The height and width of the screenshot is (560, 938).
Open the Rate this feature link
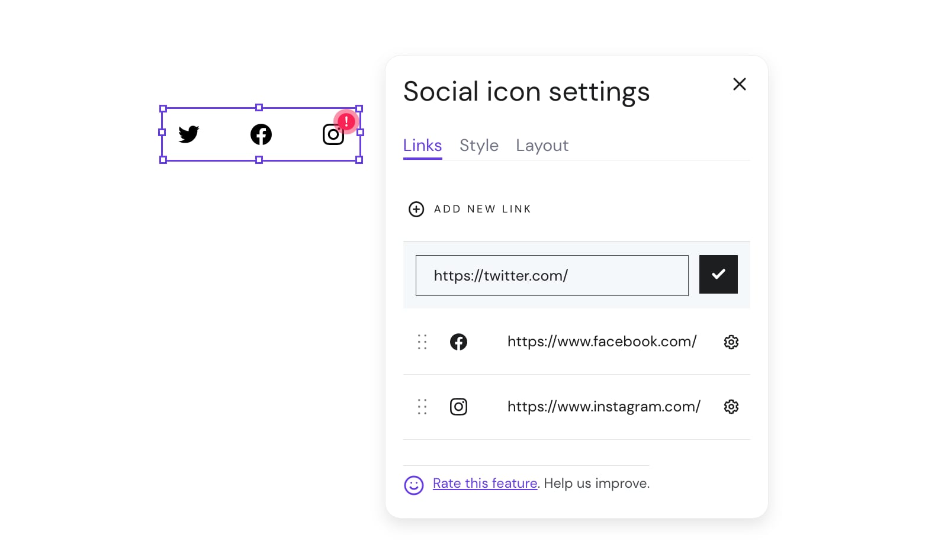[484, 483]
